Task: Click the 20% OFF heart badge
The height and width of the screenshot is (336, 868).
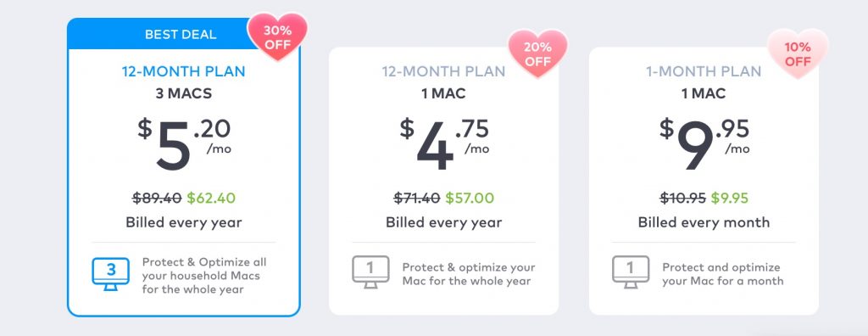Action: pyautogui.click(x=538, y=53)
